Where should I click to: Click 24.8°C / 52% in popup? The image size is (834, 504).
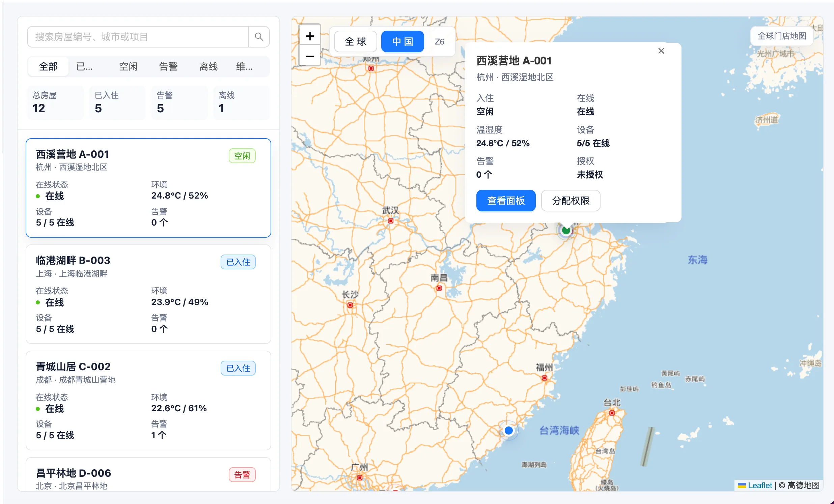point(503,143)
